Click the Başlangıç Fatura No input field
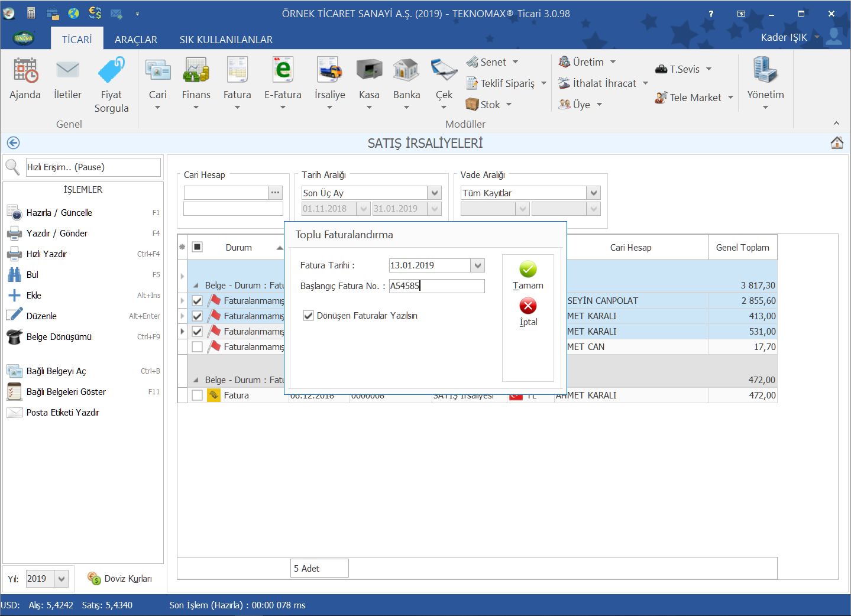This screenshot has width=851, height=616. (x=436, y=286)
